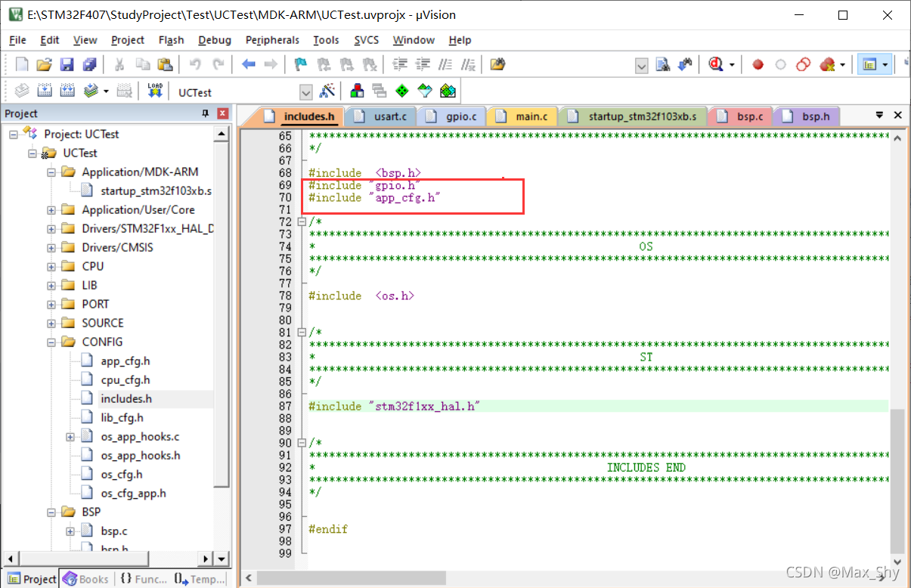This screenshot has height=588, width=911.
Task: Select lib_cfg.h in the project tree
Action: [122, 418]
